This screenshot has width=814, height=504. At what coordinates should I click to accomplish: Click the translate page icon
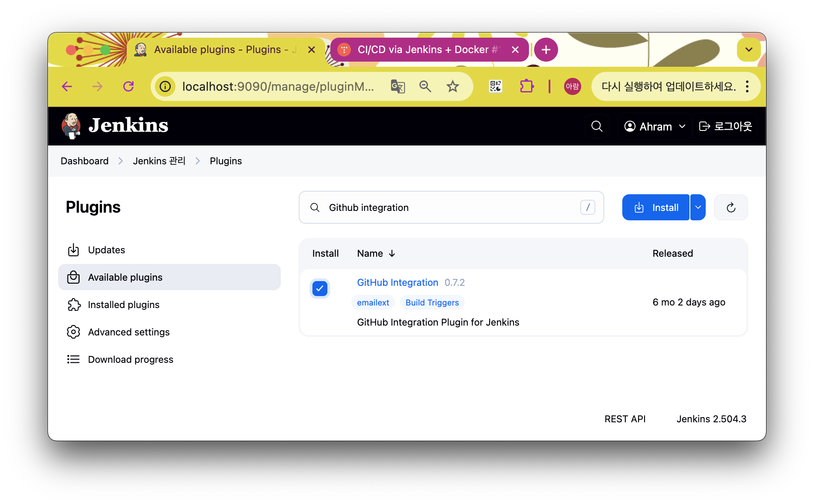coord(398,86)
